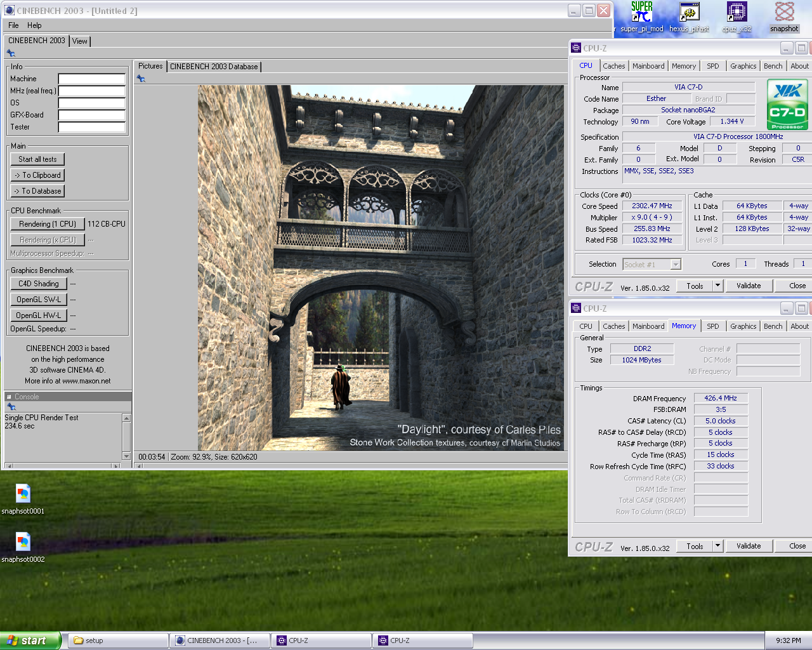The width and height of the screenshot is (812, 650).
Task: Click the 112 CB-CPU result text
Action: (x=107, y=224)
